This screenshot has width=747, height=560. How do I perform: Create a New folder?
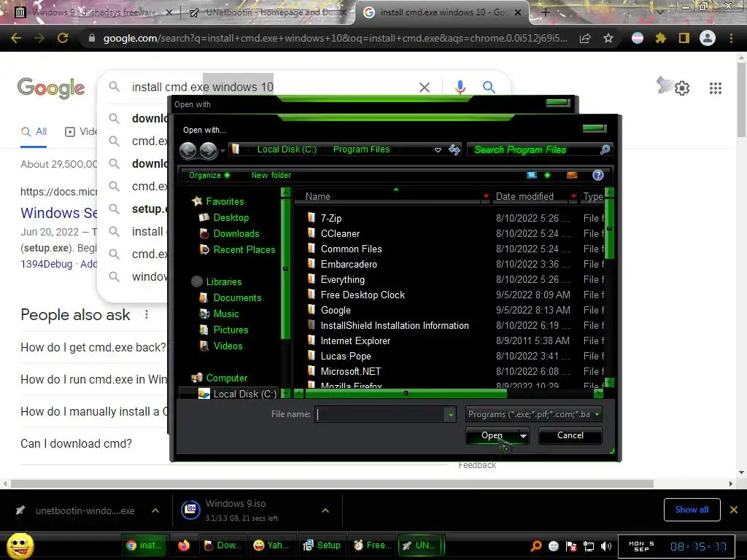271,175
